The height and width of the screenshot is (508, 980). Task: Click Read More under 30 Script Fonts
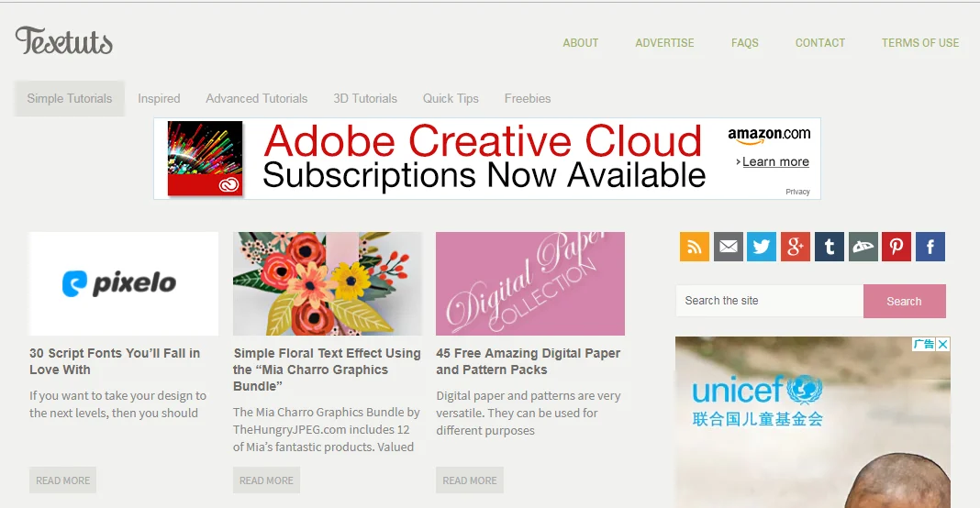click(x=62, y=480)
